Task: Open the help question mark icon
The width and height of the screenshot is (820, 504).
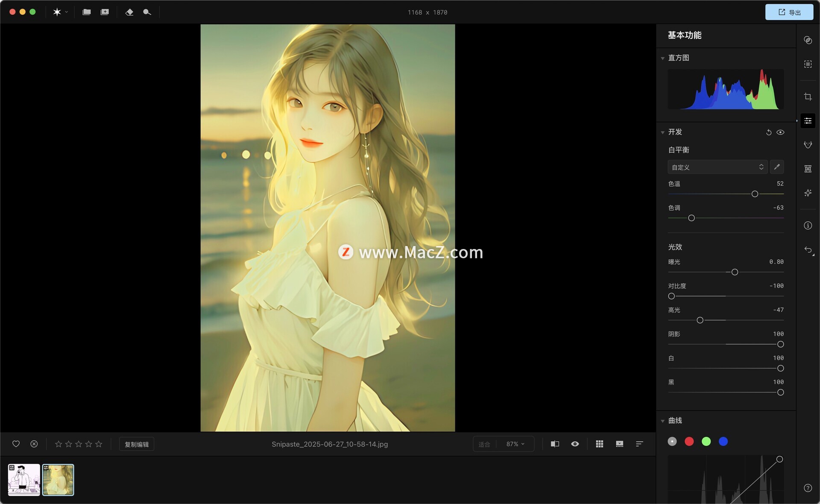Action: (808, 488)
